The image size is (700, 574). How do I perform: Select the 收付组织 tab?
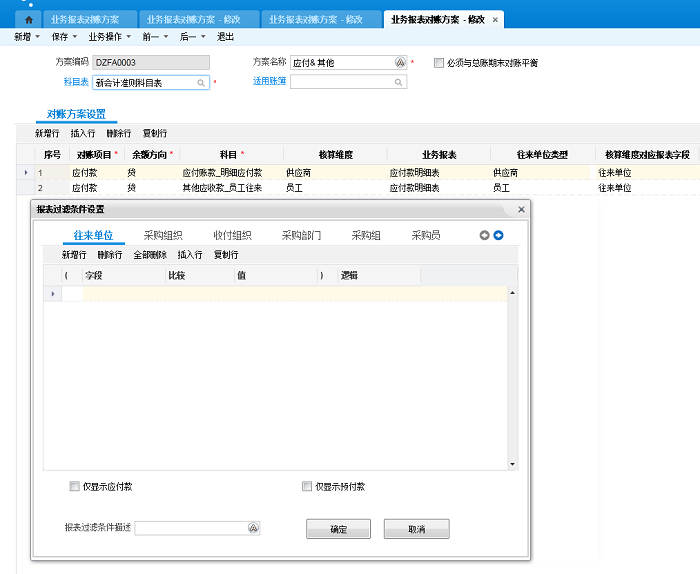[232, 235]
